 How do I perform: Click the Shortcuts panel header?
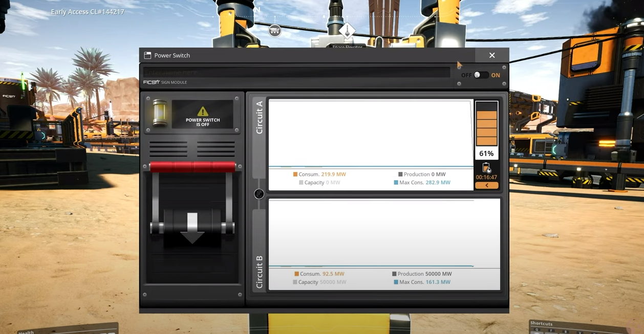tap(542, 323)
